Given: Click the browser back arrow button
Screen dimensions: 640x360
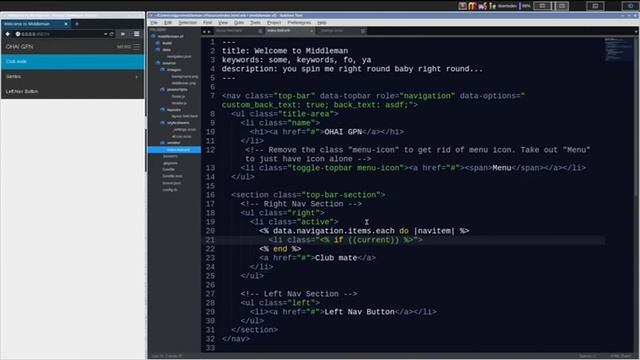Looking at the screenshot, I should point(7,34).
